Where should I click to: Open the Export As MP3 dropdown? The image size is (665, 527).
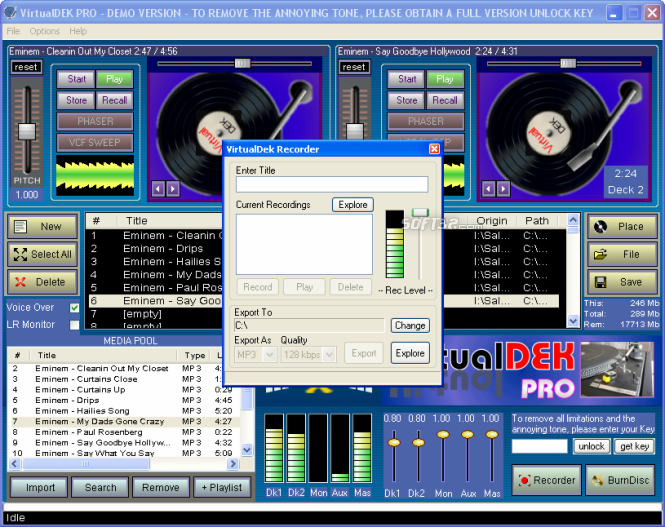point(269,354)
